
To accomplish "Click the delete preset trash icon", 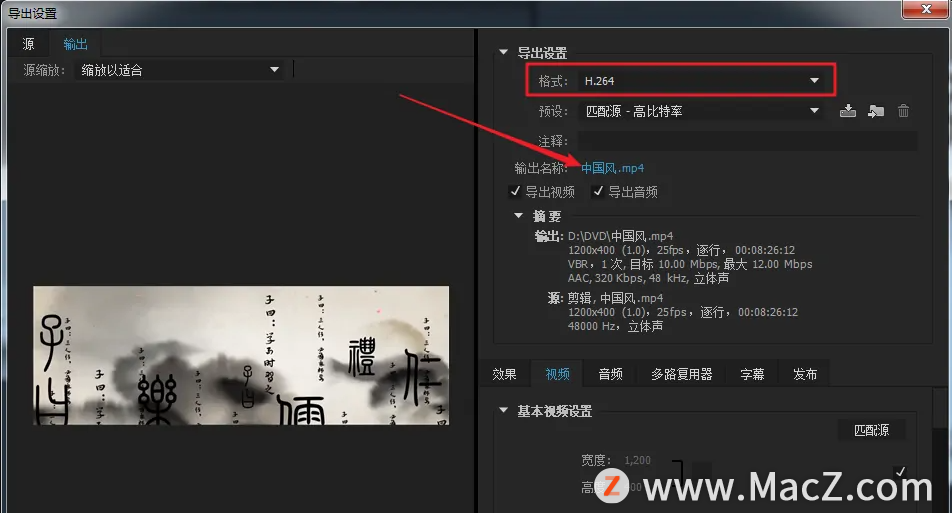I will [903, 111].
